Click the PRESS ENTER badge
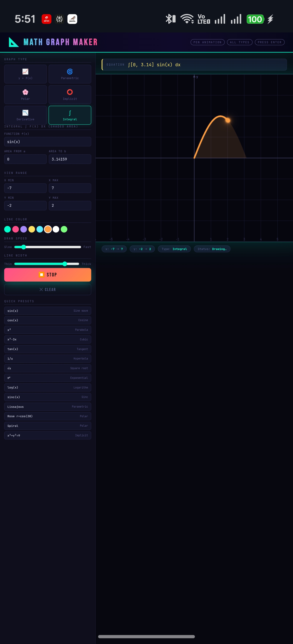 270,42
